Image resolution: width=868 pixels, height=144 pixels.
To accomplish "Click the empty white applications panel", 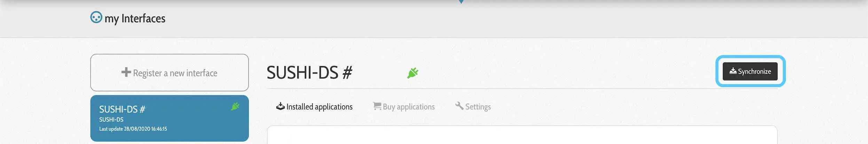I will coord(522,135).
